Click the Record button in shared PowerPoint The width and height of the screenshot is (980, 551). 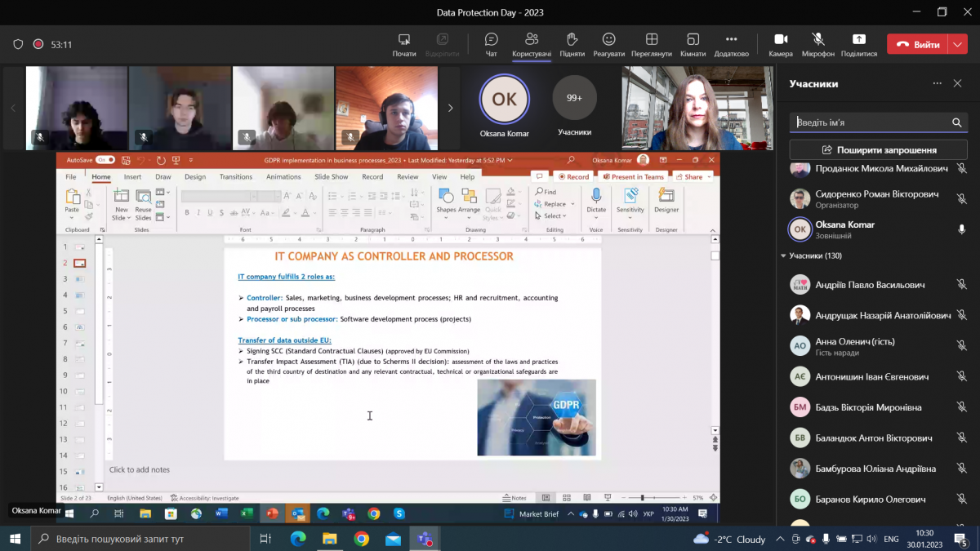coord(572,176)
